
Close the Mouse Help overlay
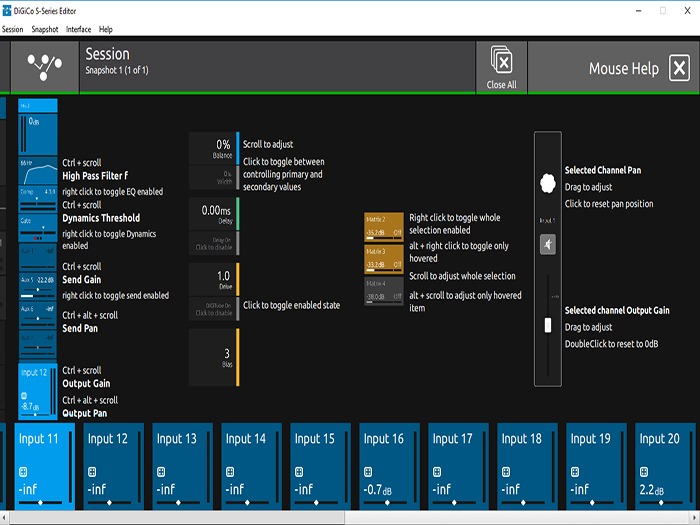[679, 68]
